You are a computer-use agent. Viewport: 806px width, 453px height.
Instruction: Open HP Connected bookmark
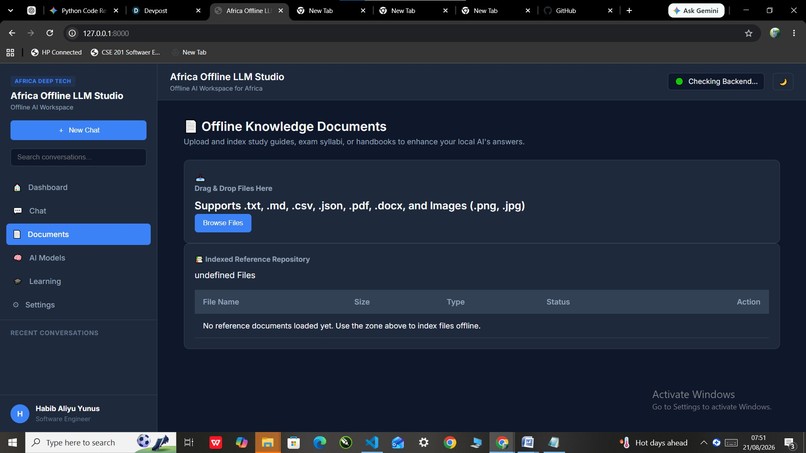coord(56,52)
